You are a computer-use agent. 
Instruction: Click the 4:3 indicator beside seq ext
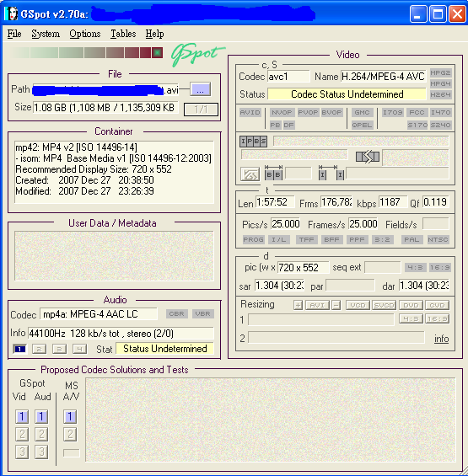(x=415, y=267)
